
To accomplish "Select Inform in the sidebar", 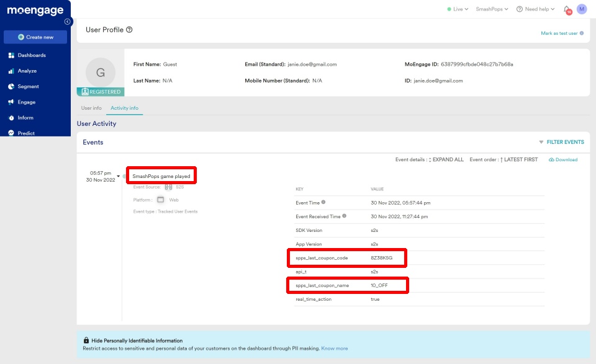I will [x=25, y=118].
